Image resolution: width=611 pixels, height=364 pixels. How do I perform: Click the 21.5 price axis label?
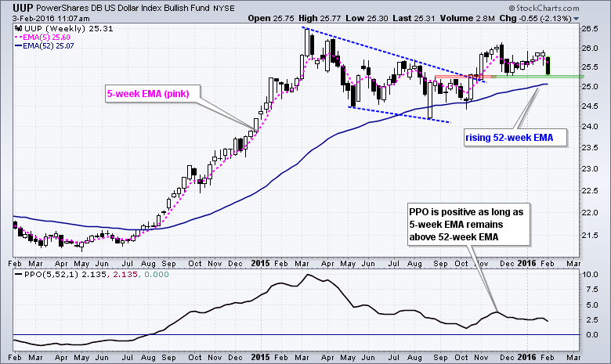pos(590,236)
